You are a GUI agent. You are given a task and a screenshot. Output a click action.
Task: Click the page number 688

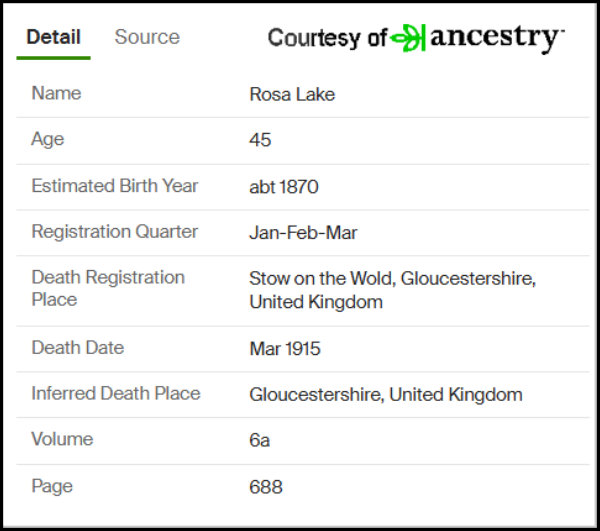click(x=266, y=487)
